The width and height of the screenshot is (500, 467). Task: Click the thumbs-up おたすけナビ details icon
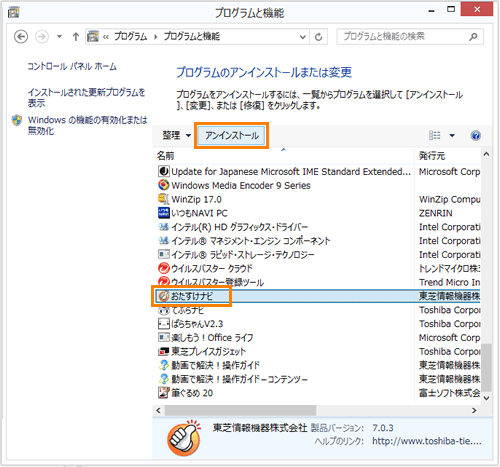click(x=185, y=438)
